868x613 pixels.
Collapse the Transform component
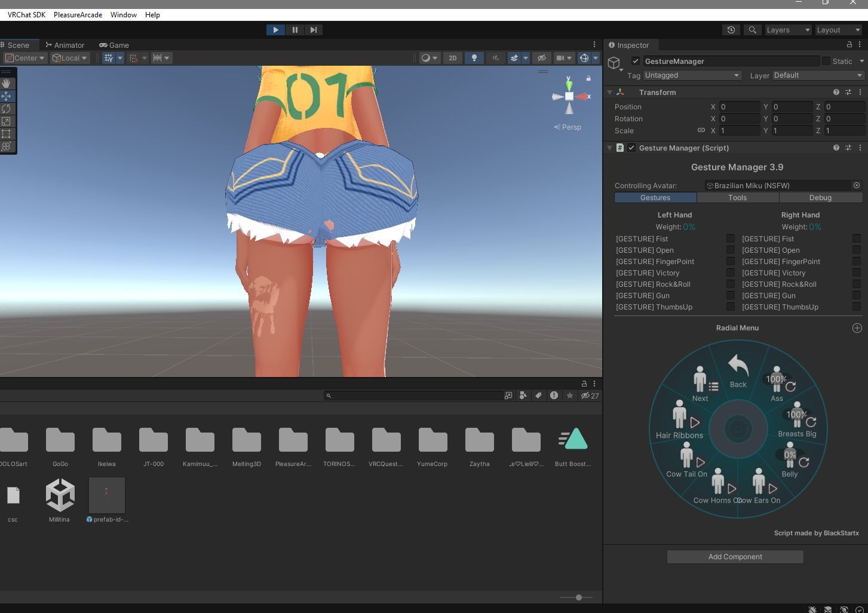click(610, 92)
